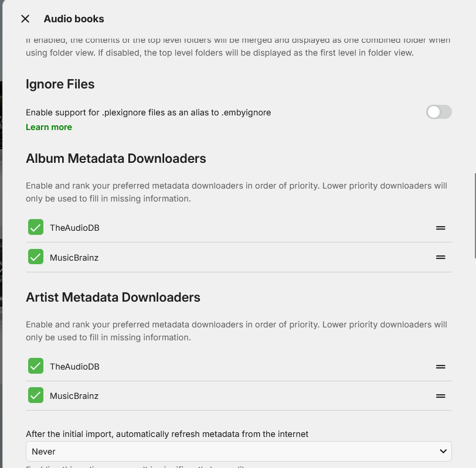Uncheck MusicBrainz under Artist Metadata Downloaders

(x=36, y=395)
